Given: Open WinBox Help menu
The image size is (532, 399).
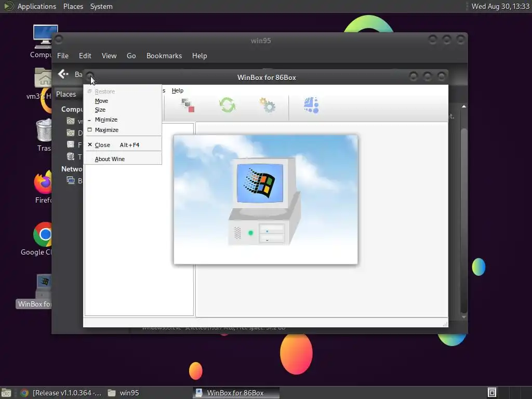Looking at the screenshot, I should pos(178,90).
